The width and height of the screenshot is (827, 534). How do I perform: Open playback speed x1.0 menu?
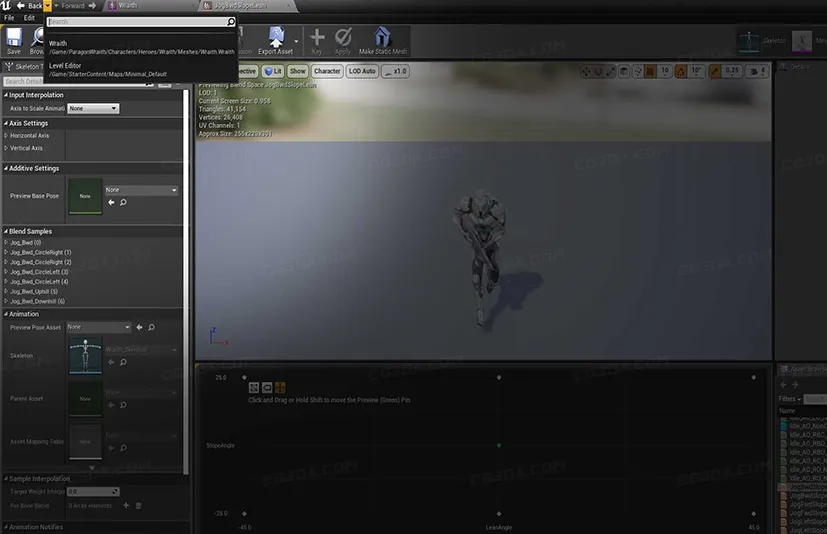coord(396,71)
